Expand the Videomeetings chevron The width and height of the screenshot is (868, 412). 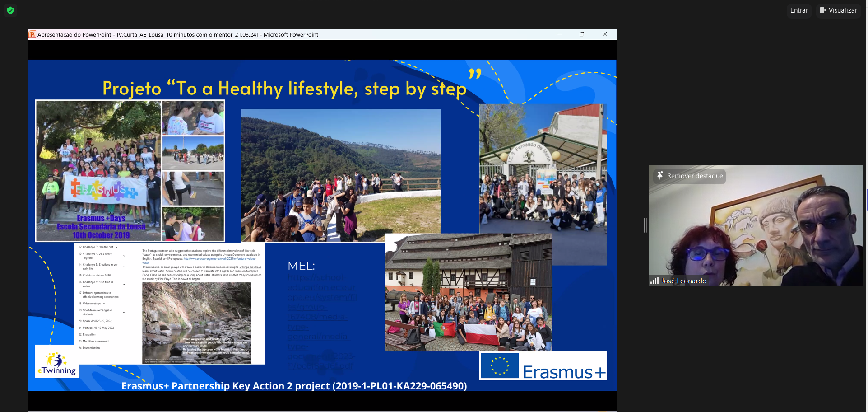(104, 304)
